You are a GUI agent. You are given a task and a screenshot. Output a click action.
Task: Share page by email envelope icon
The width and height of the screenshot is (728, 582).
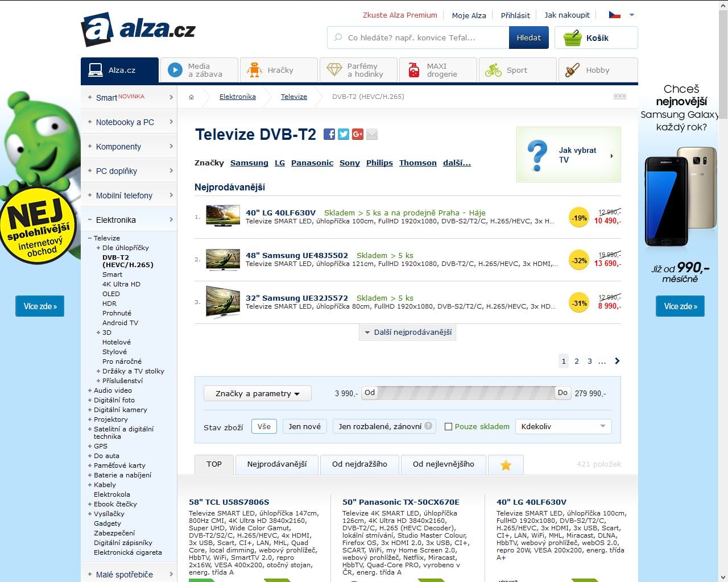point(372,134)
